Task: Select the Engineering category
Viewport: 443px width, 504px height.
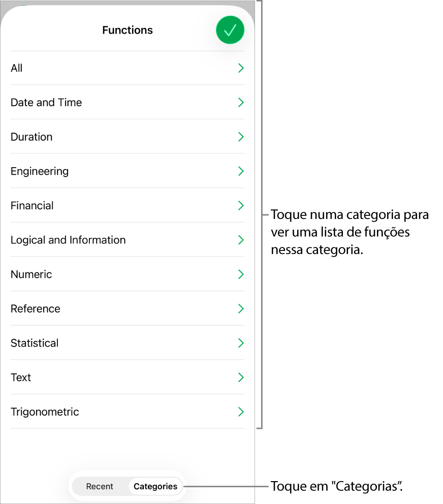Action: click(x=127, y=171)
